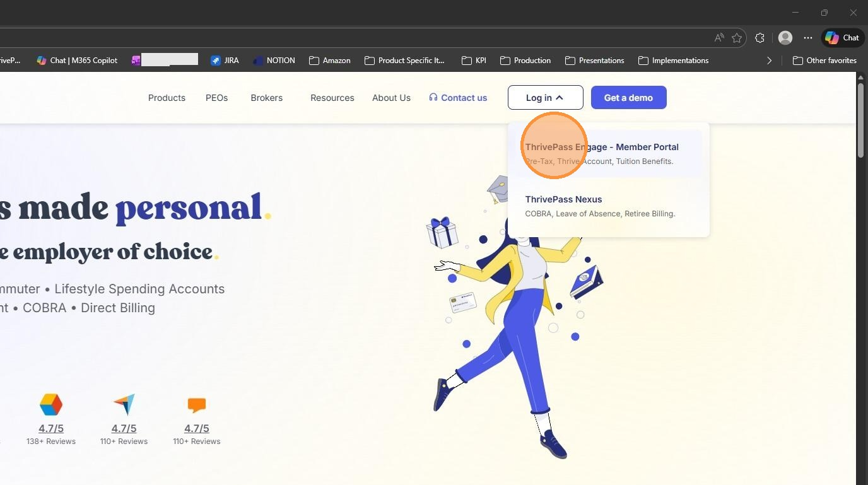Click the vertical page scrollbar thumb
This screenshot has height=485, width=868.
pos(861,120)
